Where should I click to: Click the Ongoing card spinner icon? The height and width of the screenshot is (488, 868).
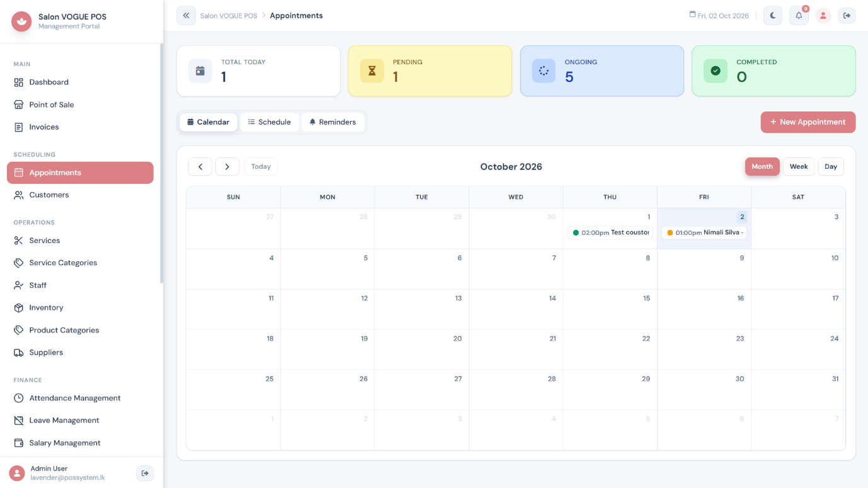click(544, 71)
